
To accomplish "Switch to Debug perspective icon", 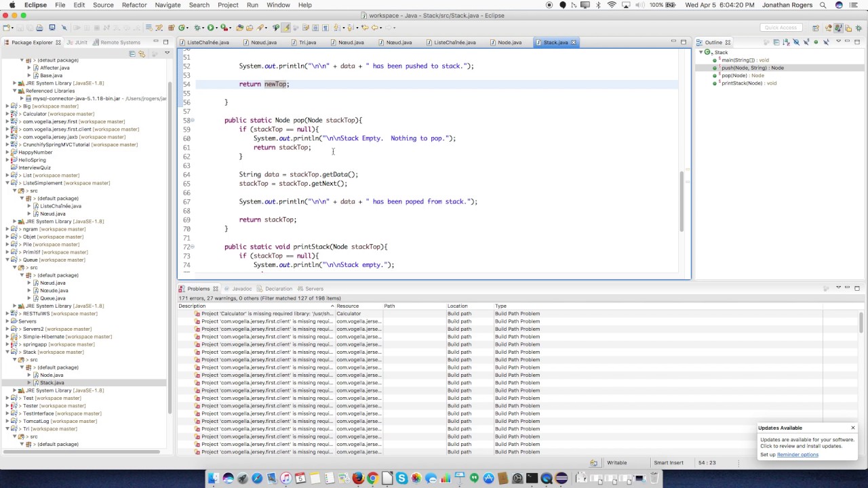I will (859, 28).
